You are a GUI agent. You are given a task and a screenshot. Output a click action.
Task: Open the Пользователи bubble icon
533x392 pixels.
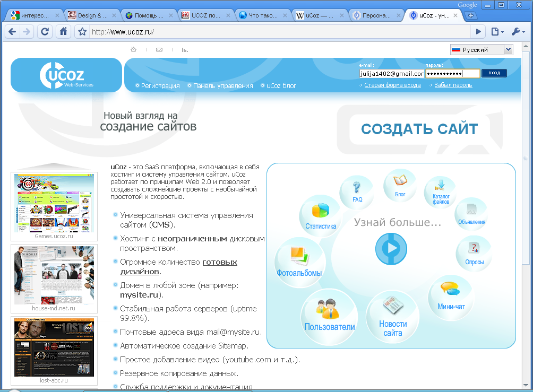pyautogui.click(x=329, y=317)
